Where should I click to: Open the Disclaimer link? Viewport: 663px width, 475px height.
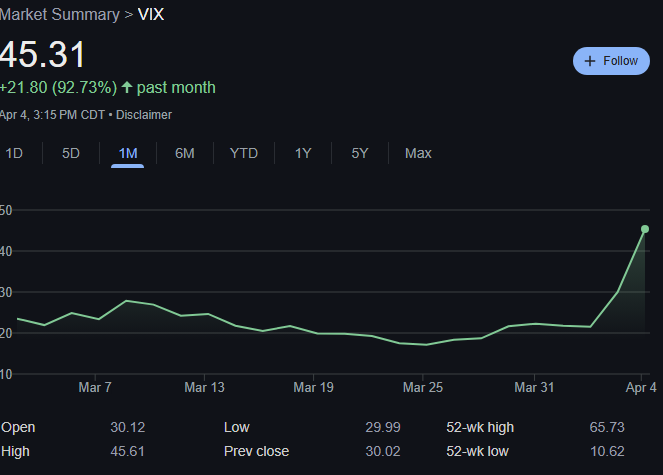(x=144, y=115)
